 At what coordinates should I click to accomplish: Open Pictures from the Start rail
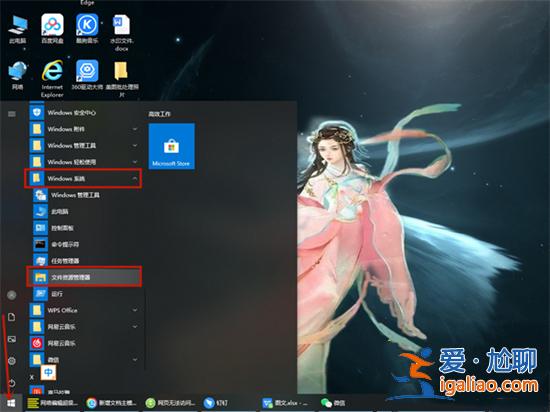(x=12, y=339)
